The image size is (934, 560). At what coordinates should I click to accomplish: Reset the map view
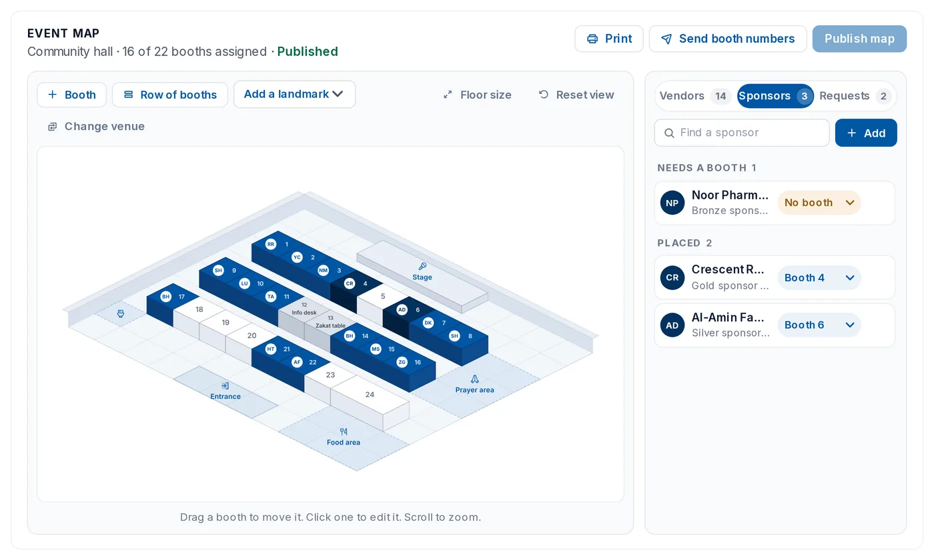point(576,95)
